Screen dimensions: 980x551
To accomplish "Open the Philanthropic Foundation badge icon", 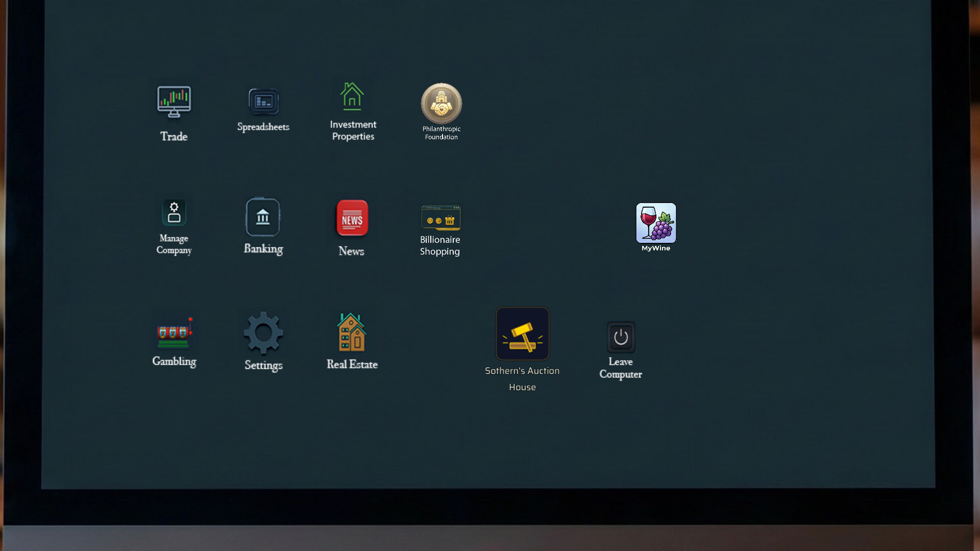I will point(442,104).
